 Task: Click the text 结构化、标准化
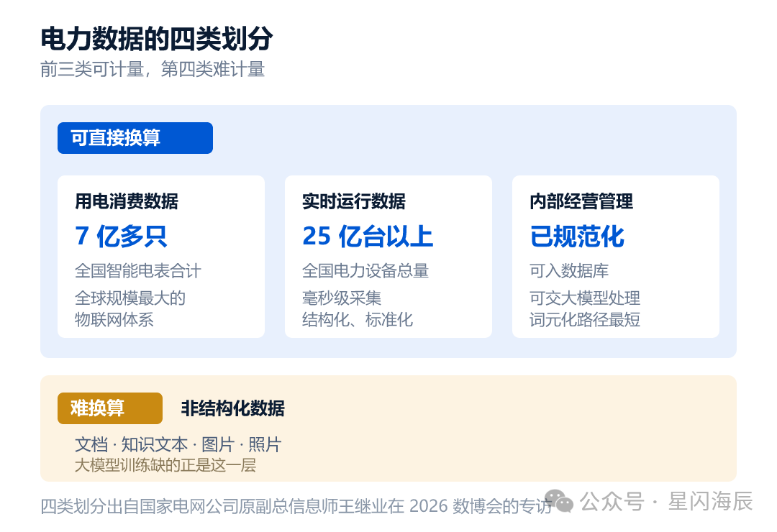tap(358, 319)
